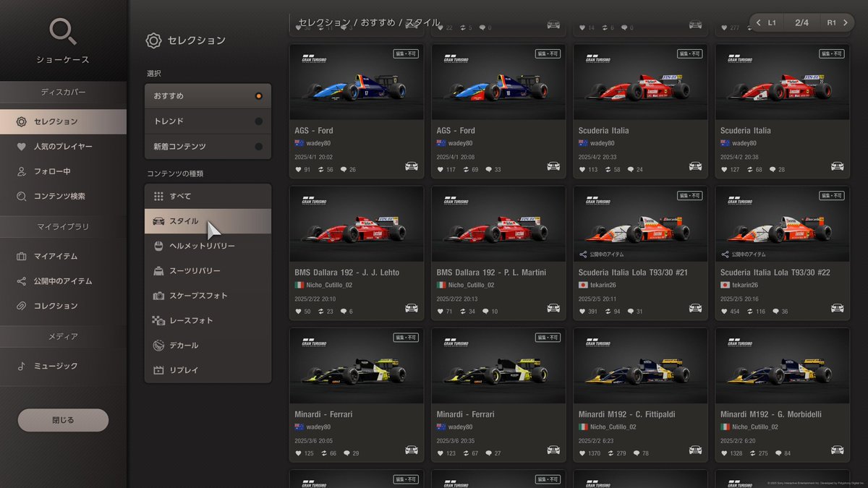Choose デカール content type
The image size is (868, 488).
click(x=208, y=345)
